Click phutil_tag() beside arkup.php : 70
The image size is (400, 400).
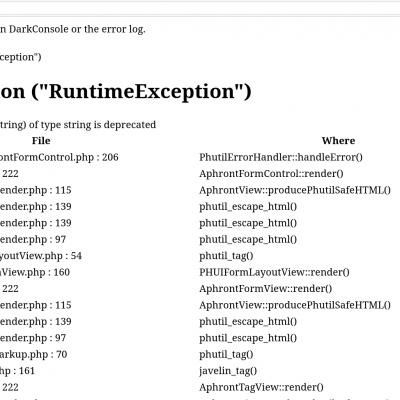click(x=226, y=354)
